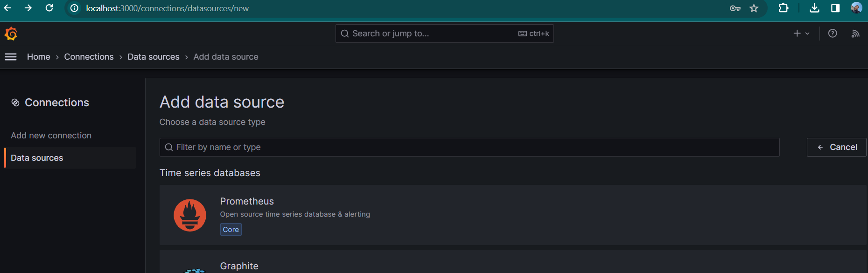
Task: Click the Choose a data source type subtitle
Action: pos(212,122)
